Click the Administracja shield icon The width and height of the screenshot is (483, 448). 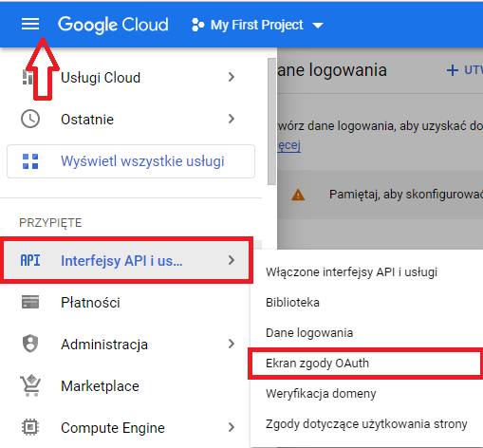30,344
